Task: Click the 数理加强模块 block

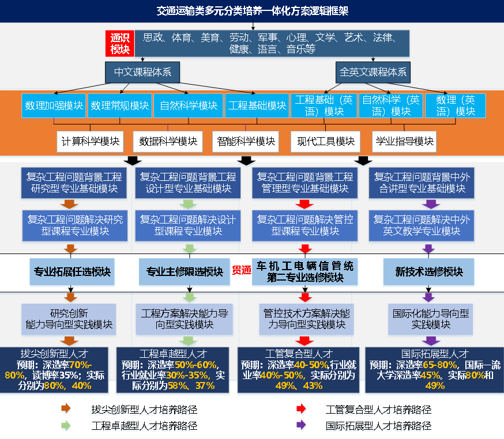Action: click(54, 106)
